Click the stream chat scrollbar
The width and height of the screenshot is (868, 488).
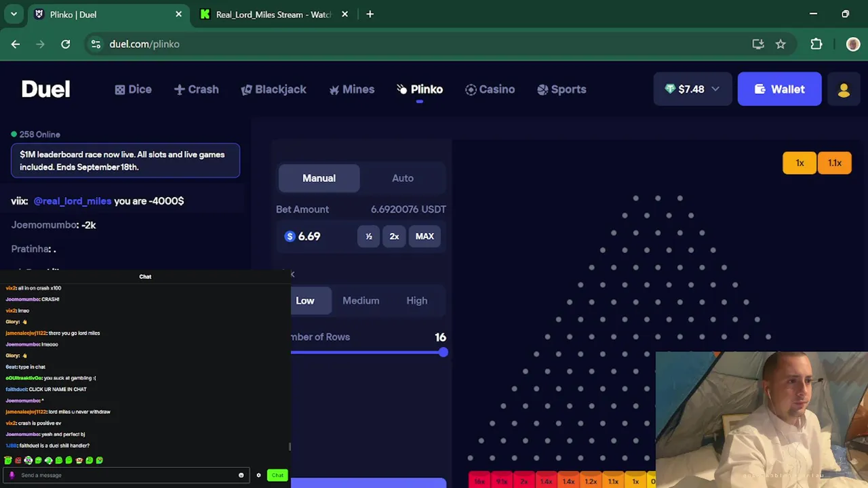click(x=290, y=446)
